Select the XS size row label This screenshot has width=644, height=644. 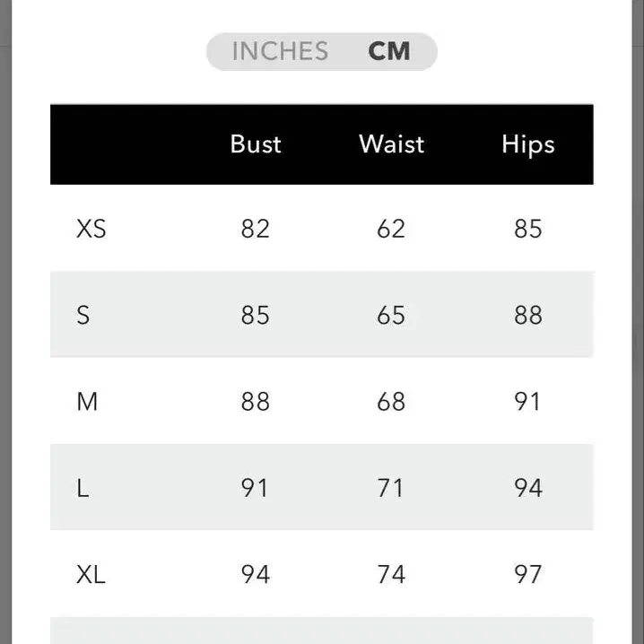click(x=91, y=229)
